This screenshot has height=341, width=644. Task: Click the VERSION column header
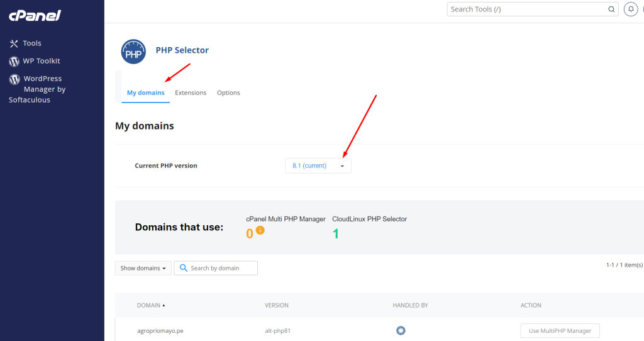[277, 305]
